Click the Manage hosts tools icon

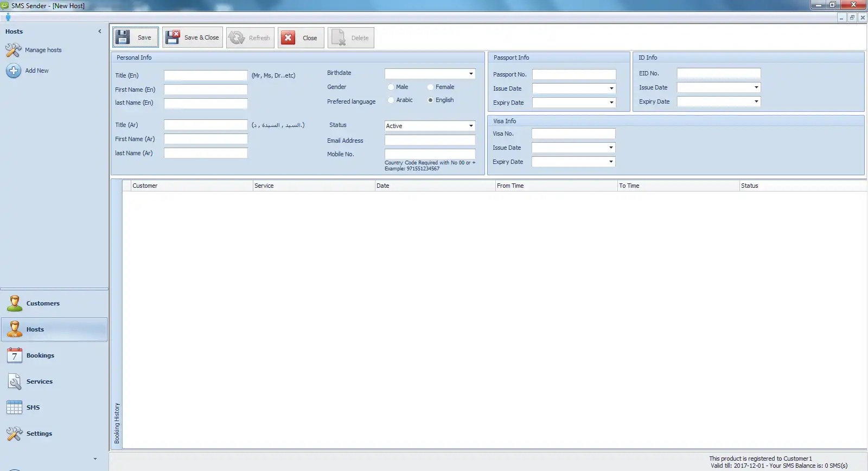[13, 50]
